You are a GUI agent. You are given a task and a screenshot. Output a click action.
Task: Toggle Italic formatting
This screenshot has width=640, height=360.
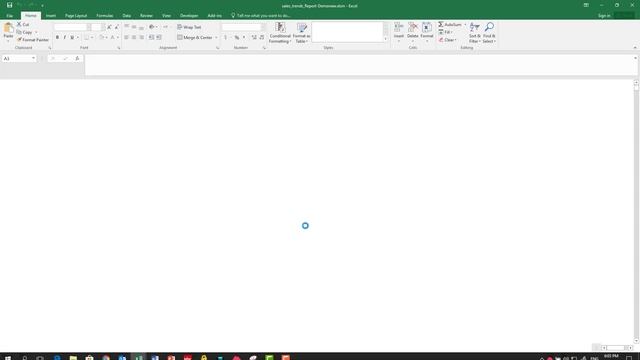pyautogui.click(x=64, y=37)
